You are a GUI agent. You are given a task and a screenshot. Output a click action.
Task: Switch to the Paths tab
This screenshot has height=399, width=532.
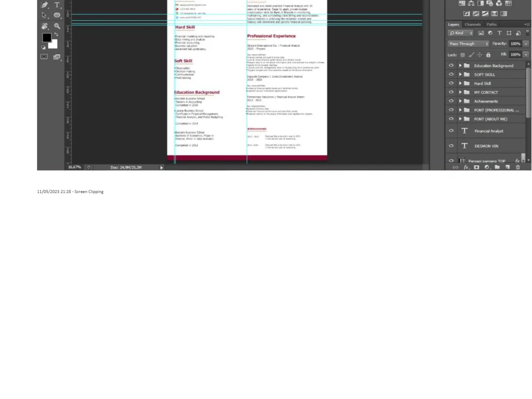click(x=491, y=24)
